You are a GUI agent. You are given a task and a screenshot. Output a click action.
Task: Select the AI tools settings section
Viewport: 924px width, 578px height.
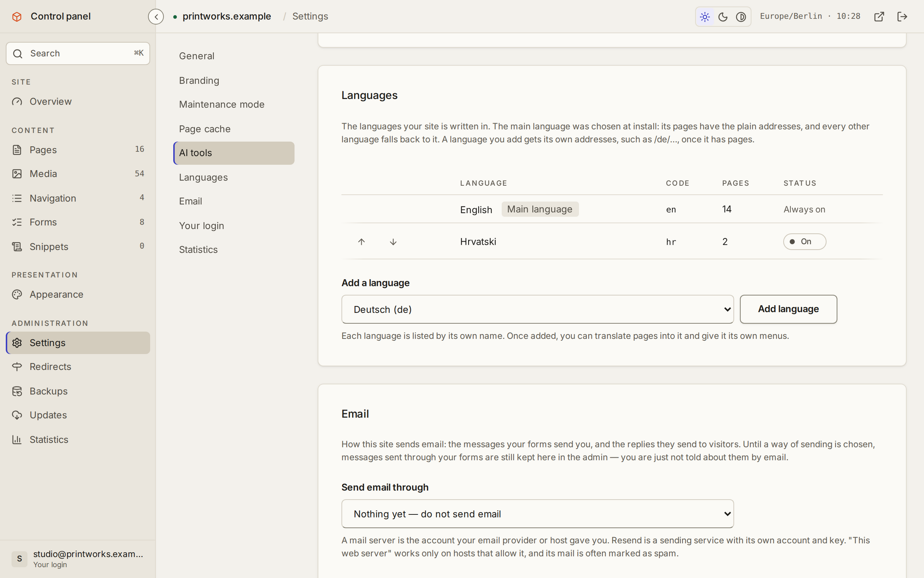(234, 153)
